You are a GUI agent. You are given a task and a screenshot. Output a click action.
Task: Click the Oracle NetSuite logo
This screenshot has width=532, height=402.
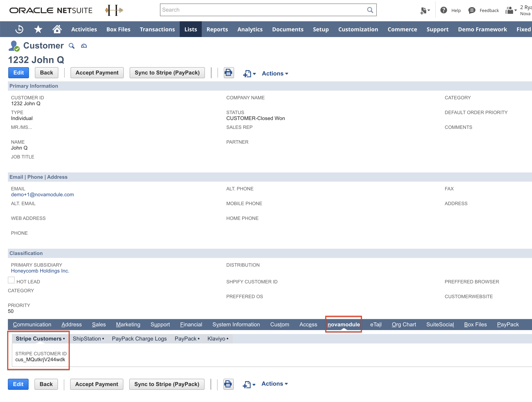[51, 10]
